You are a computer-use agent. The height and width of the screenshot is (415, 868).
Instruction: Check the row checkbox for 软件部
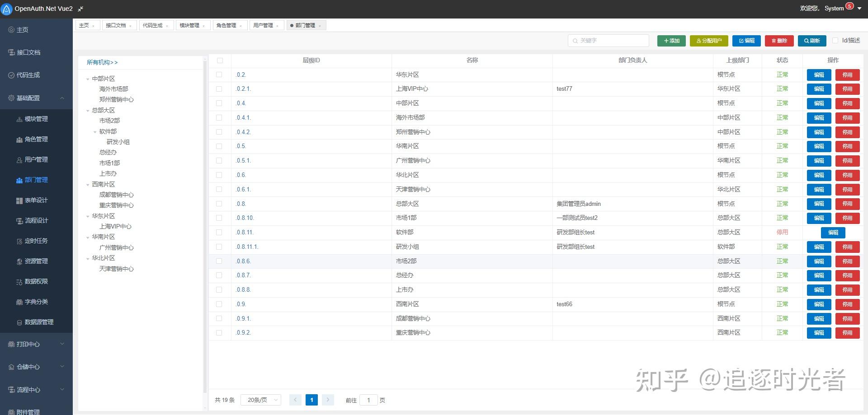point(220,232)
